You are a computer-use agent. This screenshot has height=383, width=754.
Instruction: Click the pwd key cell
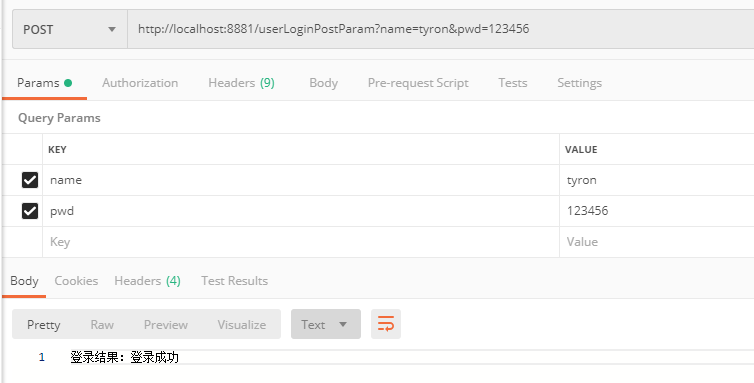(x=301, y=211)
